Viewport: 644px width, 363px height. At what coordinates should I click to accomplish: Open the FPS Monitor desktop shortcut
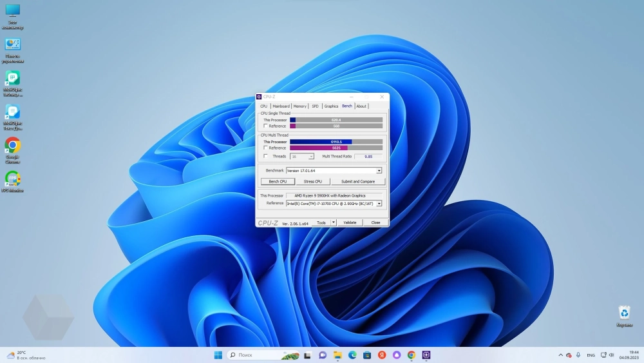tap(12, 179)
